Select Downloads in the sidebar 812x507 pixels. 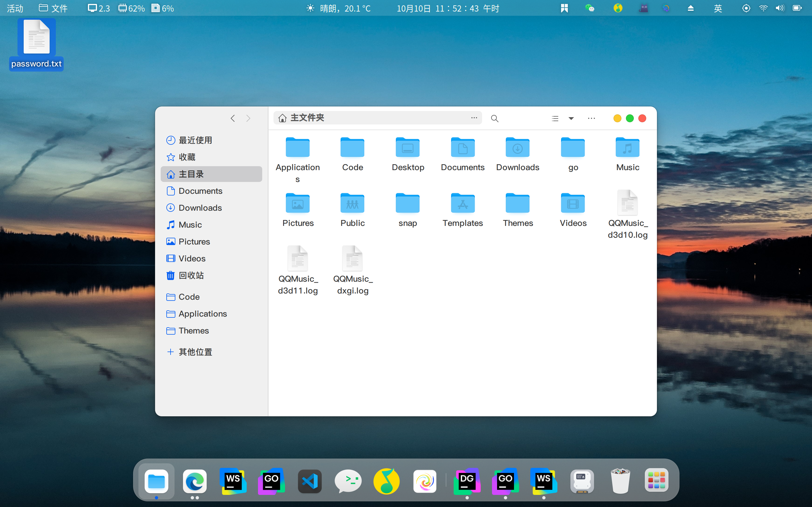(200, 208)
